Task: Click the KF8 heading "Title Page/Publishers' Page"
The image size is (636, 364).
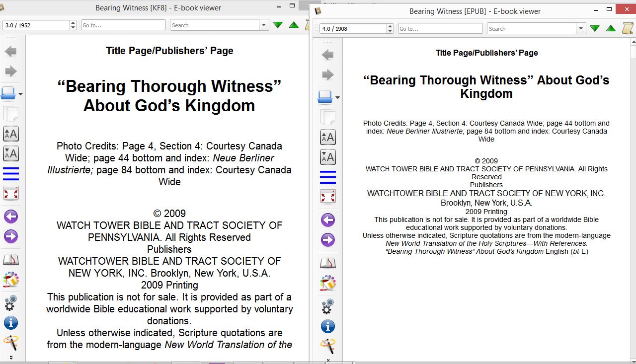Action: pyautogui.click(x=169, y=51)
